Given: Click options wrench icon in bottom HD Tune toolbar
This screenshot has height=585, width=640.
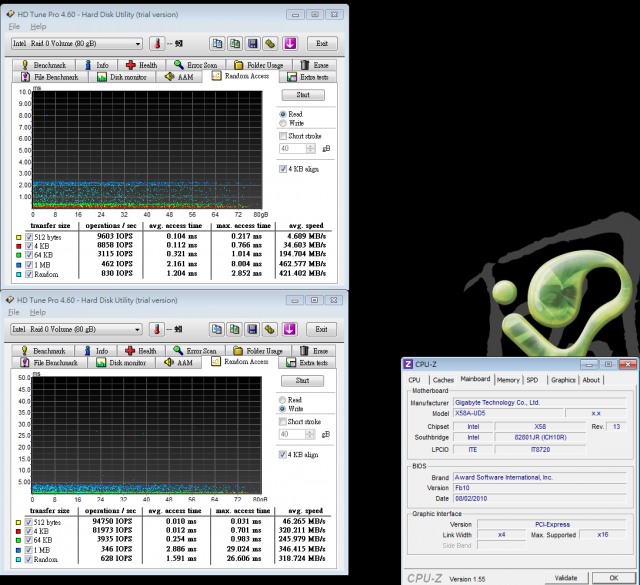Looking at the screenshot, I should coord(270,329).
